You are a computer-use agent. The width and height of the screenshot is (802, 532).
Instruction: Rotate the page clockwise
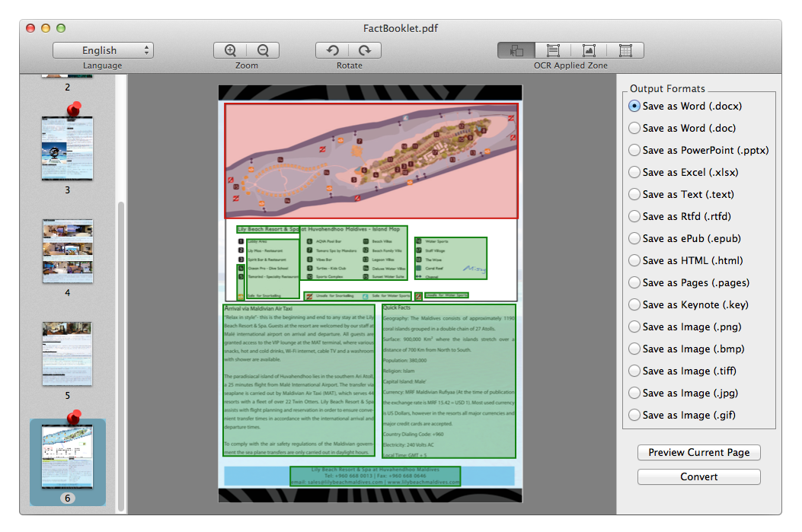tap(365, 50)
